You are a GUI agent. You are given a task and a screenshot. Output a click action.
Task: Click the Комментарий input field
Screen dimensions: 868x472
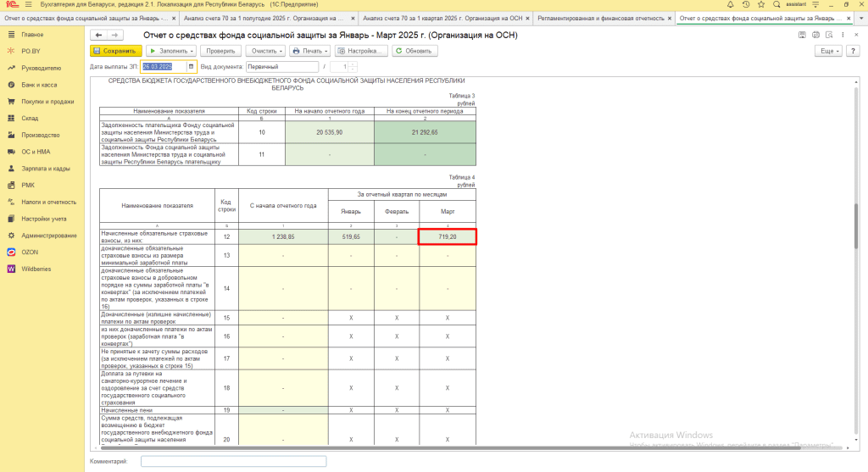pyautogui.click(x=233, y=461)
